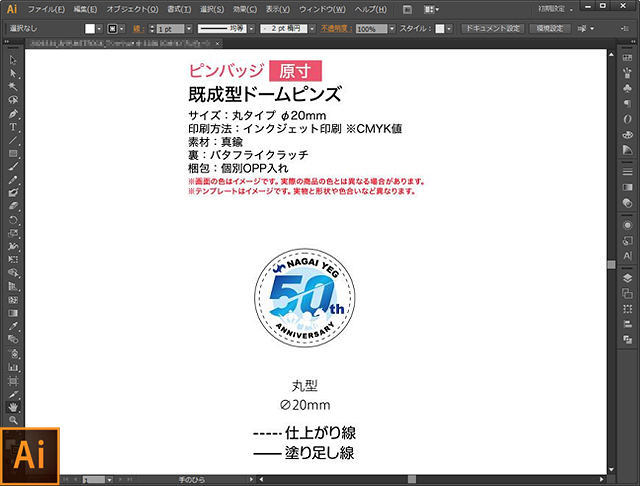Screen dimensions: 640x486
Task: Select the Paintbrush tool
Action: (x=13, y=166)
